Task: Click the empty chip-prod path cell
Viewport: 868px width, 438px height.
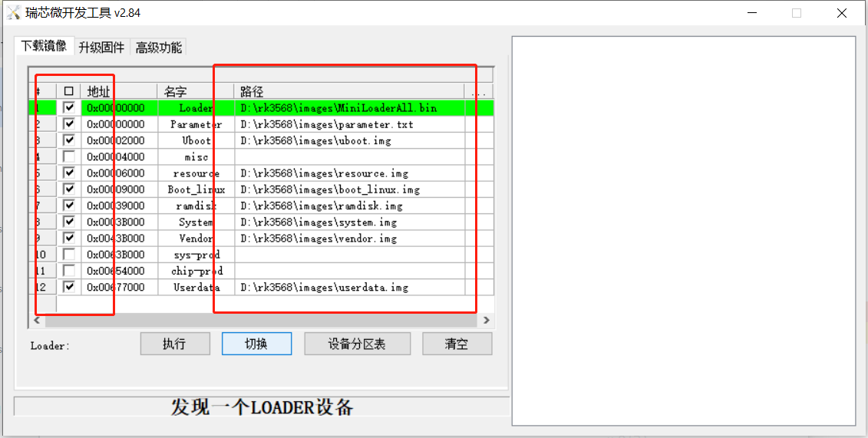Action: (349, 271)
